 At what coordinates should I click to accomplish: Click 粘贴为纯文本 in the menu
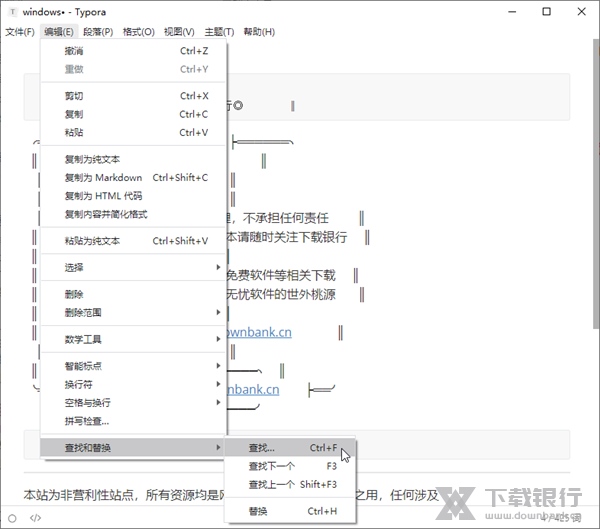pos(92,241)
